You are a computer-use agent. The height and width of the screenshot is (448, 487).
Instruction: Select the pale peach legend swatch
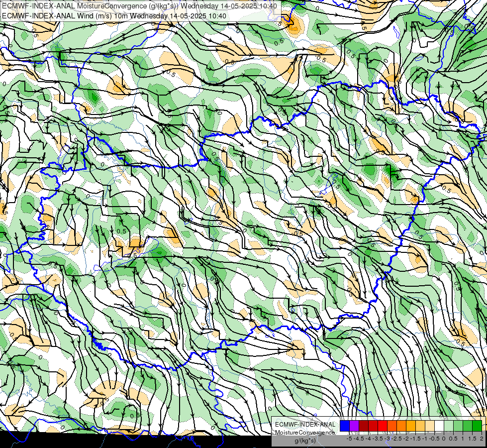tap(430, 426)
